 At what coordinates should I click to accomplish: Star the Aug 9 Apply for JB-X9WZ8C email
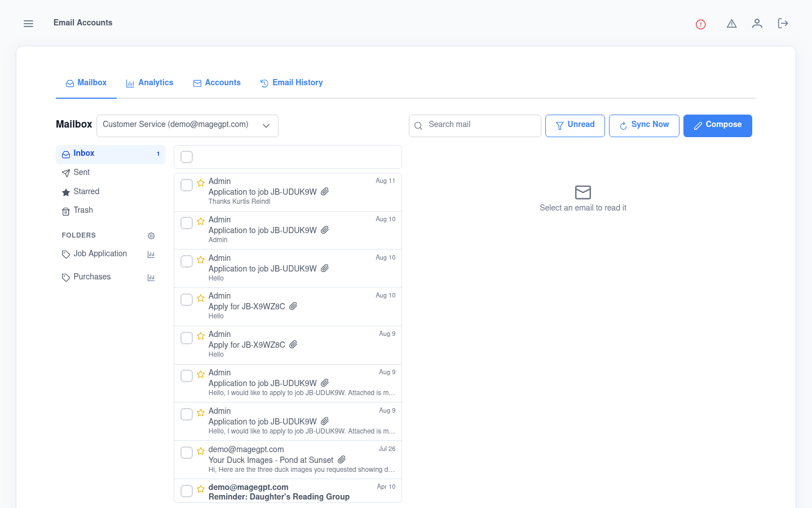point(201,336)
